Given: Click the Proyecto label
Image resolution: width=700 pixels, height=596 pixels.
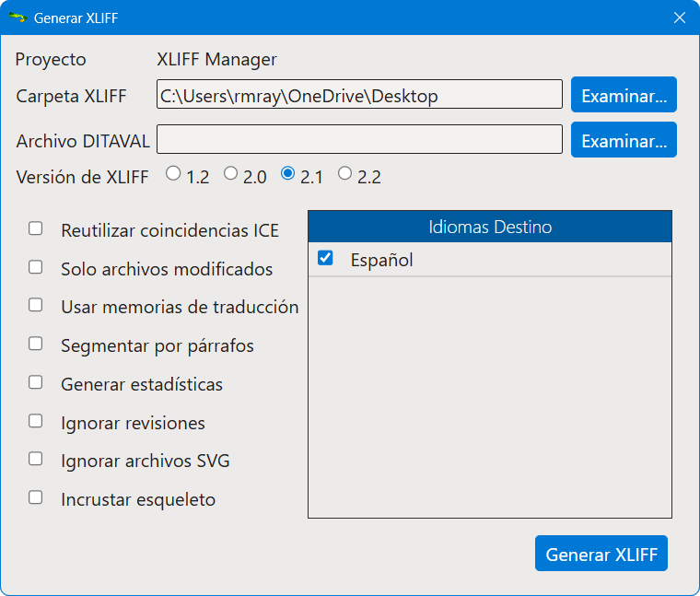Looking at the screenshot, I should click(x=51, y=60).
